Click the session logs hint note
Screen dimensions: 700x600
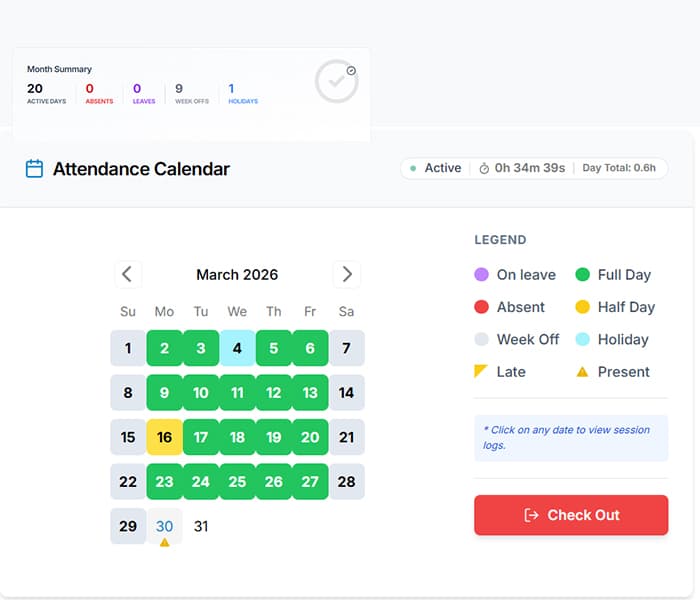(571, 438)
